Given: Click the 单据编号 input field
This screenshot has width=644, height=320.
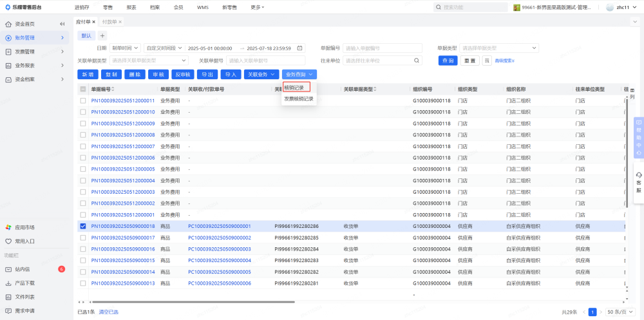Looking at the screenshot, I should coord(383,48).
